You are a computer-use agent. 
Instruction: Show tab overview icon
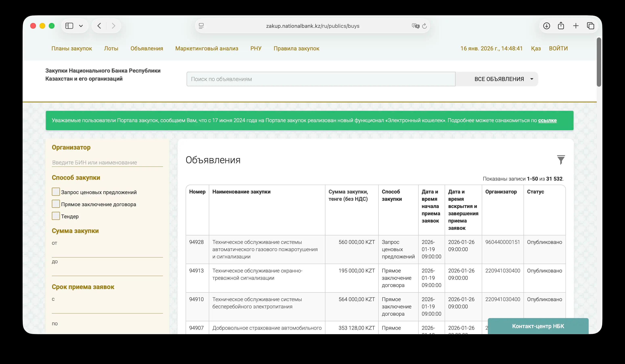coord(591,26)
